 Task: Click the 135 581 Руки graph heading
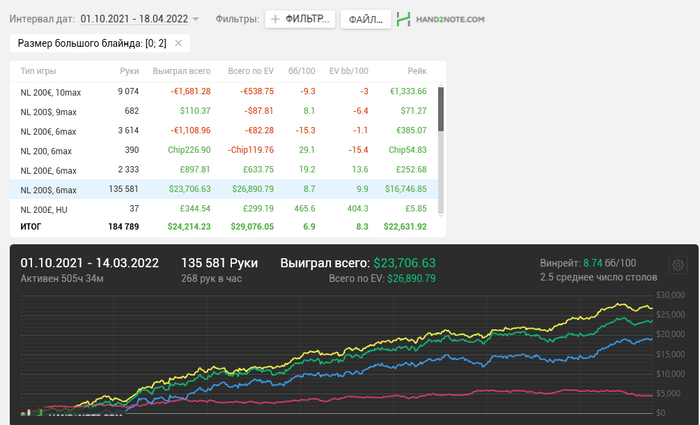pos(219,263)
